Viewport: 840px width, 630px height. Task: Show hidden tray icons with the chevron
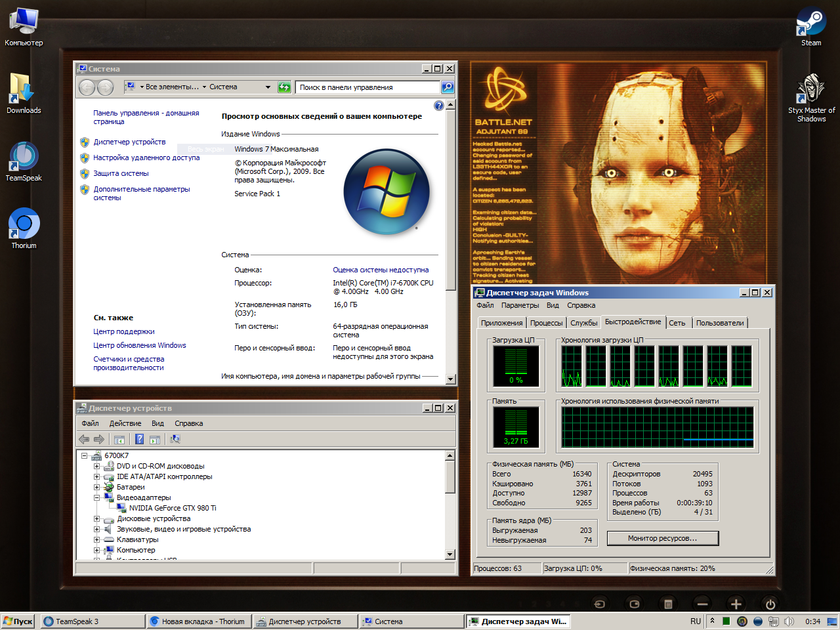[712, 621]
